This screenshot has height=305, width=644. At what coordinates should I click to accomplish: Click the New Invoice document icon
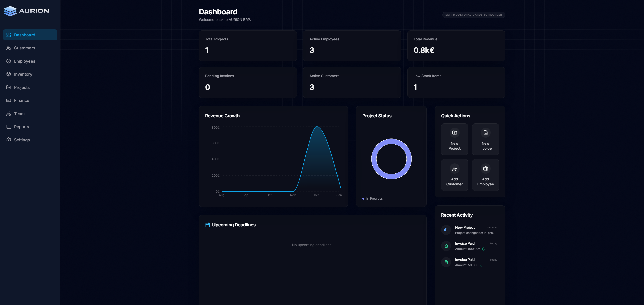click(x=485, y=133)
